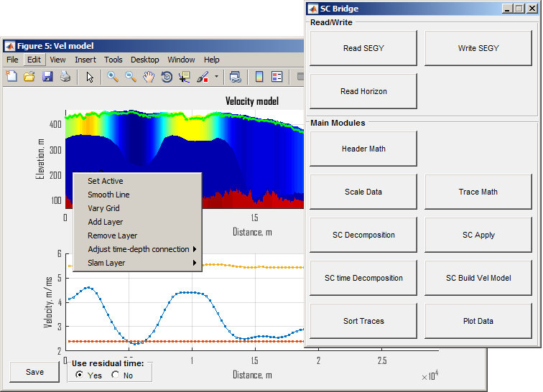Open the Scale Data module
This screenshot has height=392, width=543.
(363, 192)
